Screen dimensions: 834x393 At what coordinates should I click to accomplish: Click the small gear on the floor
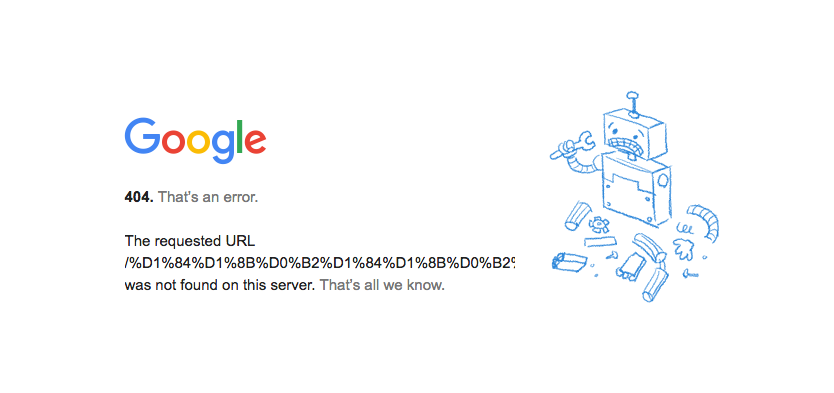click(597, 225)
